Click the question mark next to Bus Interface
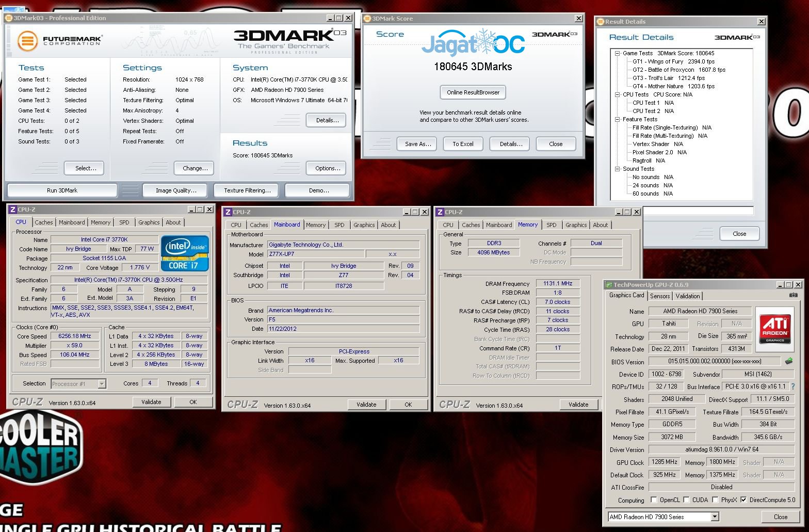Viewport: 809px width, 532px height. click(x=792, y=386)
